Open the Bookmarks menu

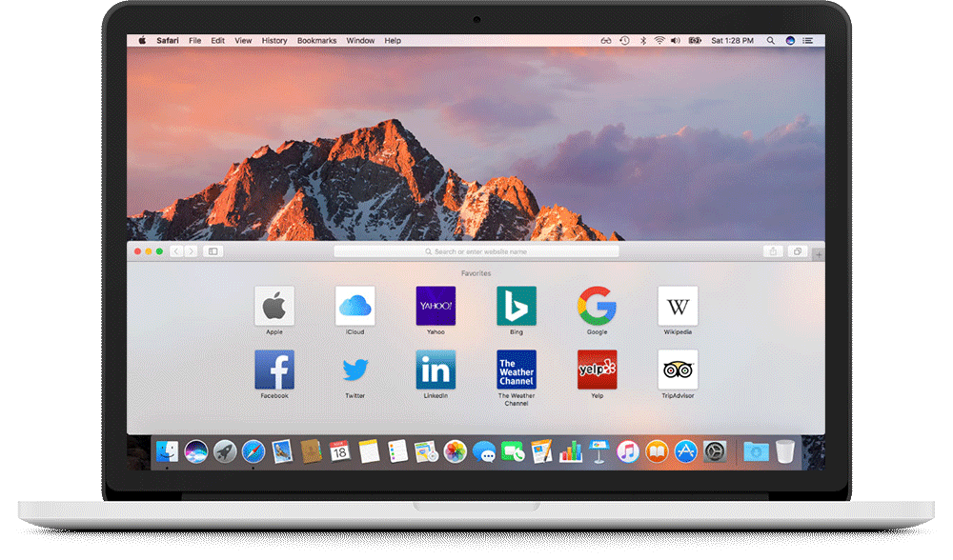(316, 41)
